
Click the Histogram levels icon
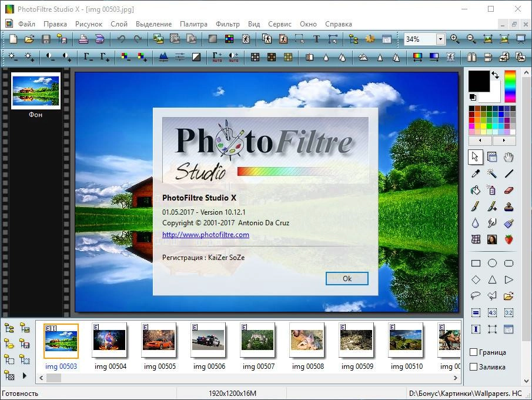pos(163,57)
